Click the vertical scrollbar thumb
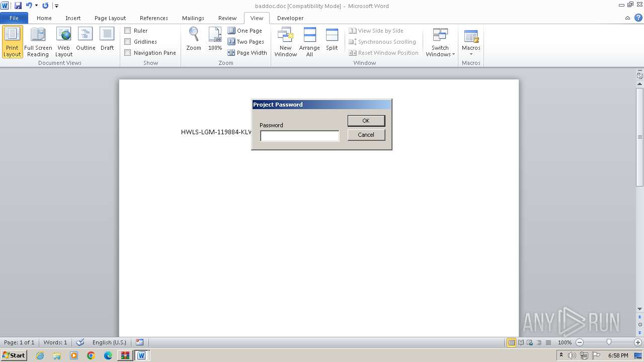Screen dimensions: 644x362 tap(640, 137)
